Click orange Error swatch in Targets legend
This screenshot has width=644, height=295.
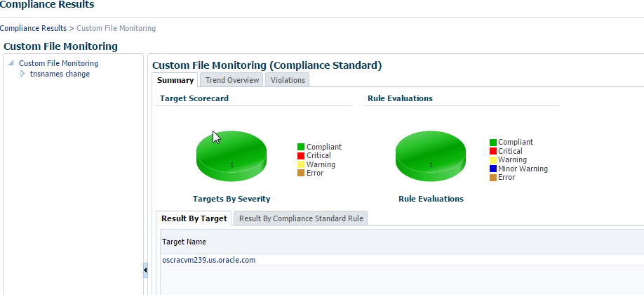click(301, 173)
